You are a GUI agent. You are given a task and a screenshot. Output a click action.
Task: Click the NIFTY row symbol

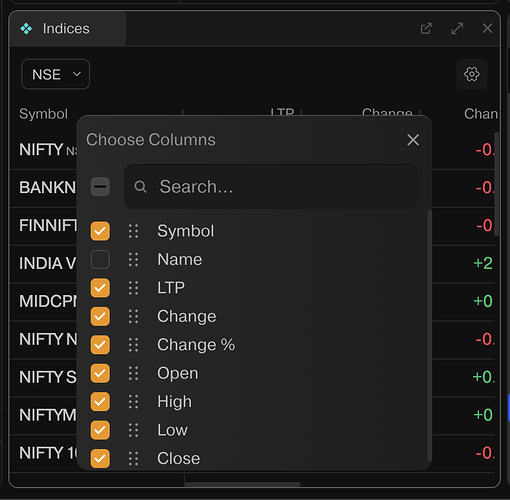(x=41, y=149)
